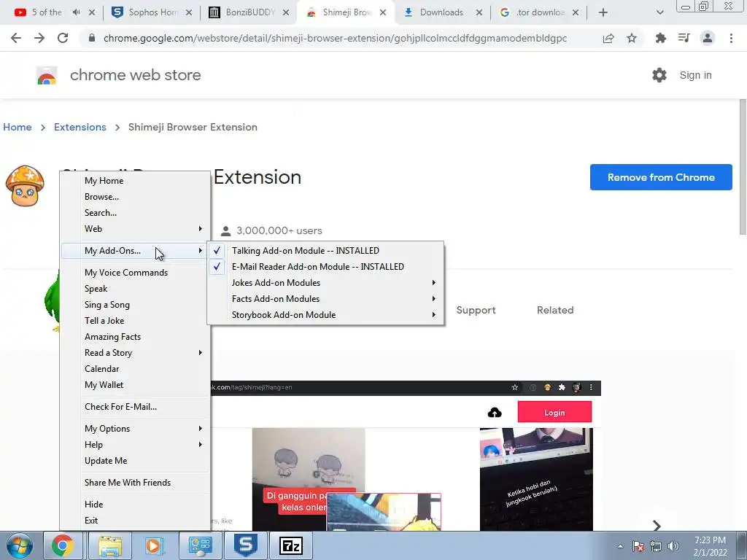The width and height of the screenshot is (747, 560).
Task: Click the Action Center flag icon
Action: 638,546
